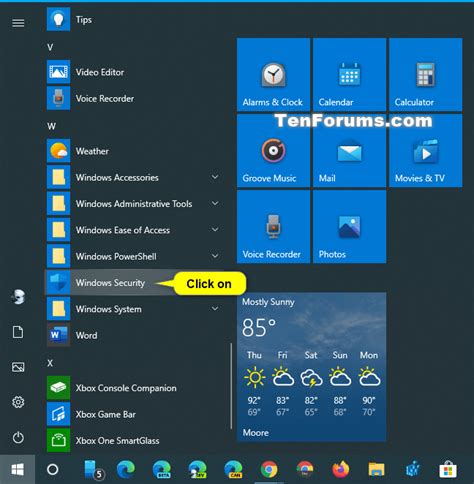The width and height of the screenshot is (474, 484).
Task: Click the Power button icon
Action: point(18,437)
